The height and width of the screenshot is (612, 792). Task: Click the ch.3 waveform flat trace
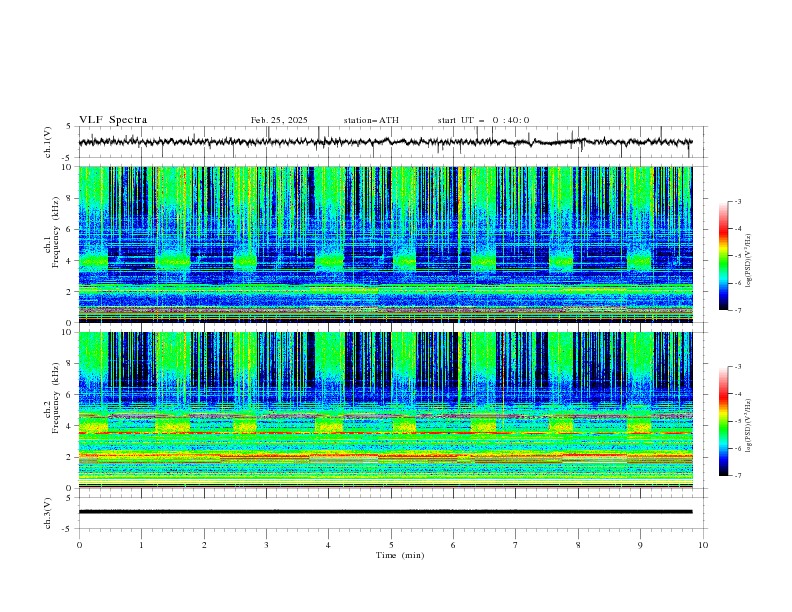(385, 512)
